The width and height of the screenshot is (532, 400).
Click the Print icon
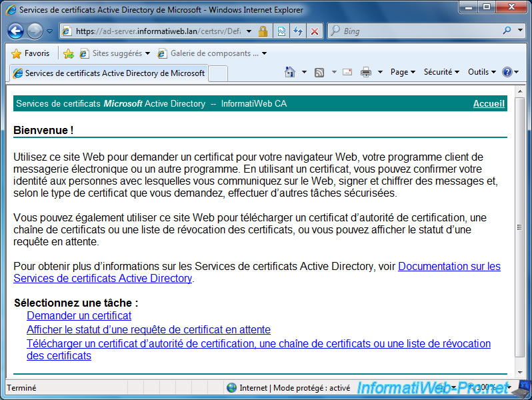(366, 72)
